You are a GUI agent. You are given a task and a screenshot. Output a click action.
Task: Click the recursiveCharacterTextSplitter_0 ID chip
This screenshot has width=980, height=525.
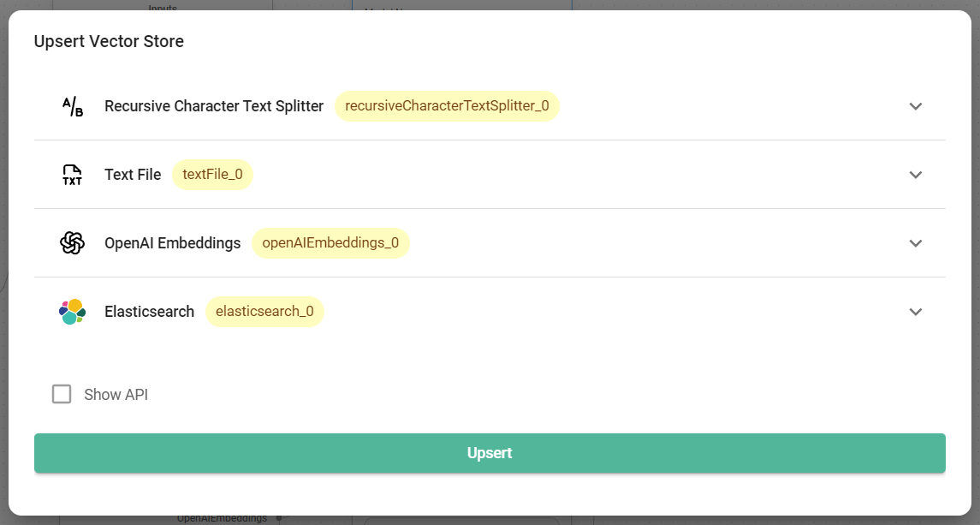click(447, 106)
